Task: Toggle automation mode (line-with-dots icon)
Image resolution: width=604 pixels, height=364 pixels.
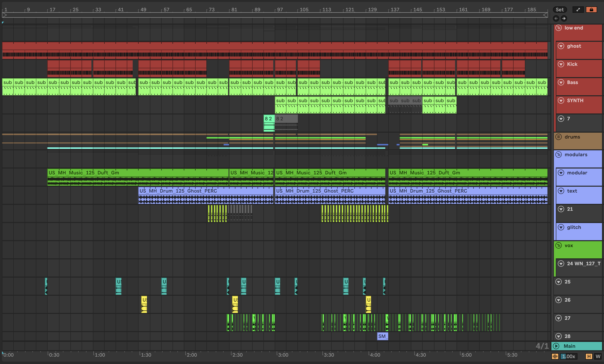Action: point(578,10)
